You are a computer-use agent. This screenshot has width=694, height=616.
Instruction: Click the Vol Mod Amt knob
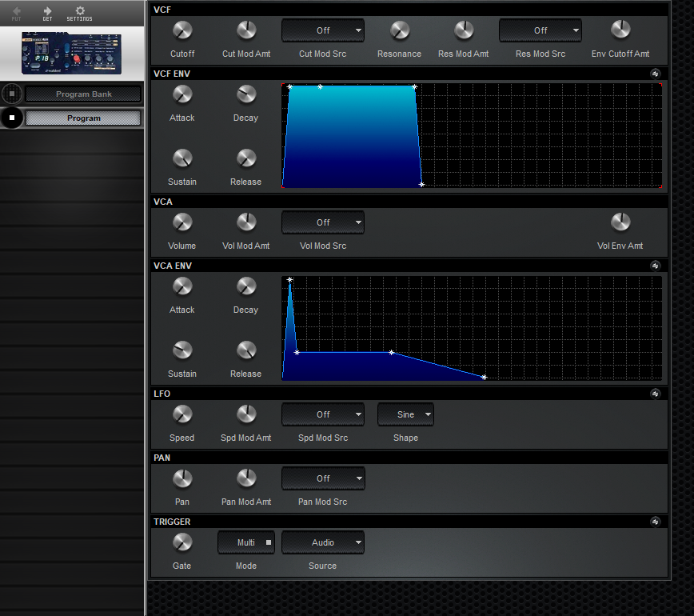click(246, 222)
